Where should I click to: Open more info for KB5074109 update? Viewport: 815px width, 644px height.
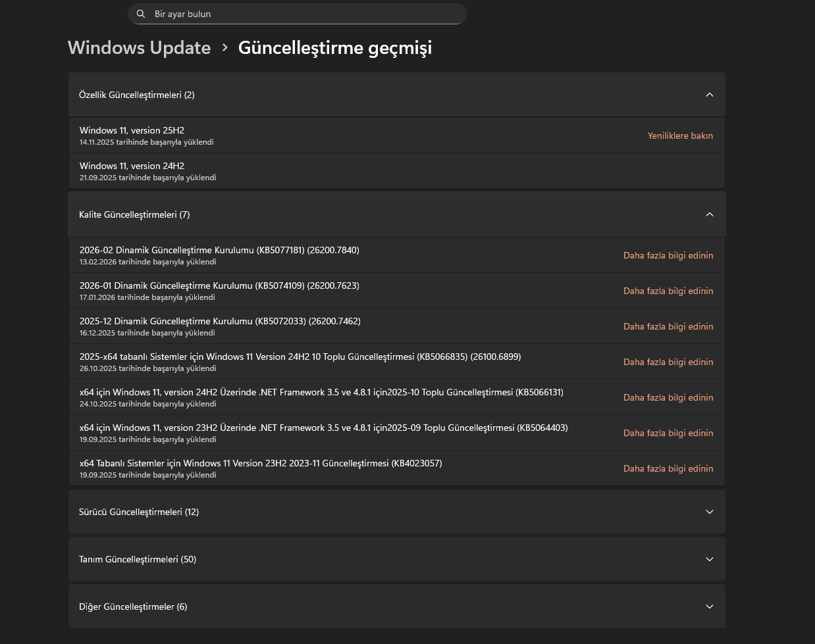[668, 291]
